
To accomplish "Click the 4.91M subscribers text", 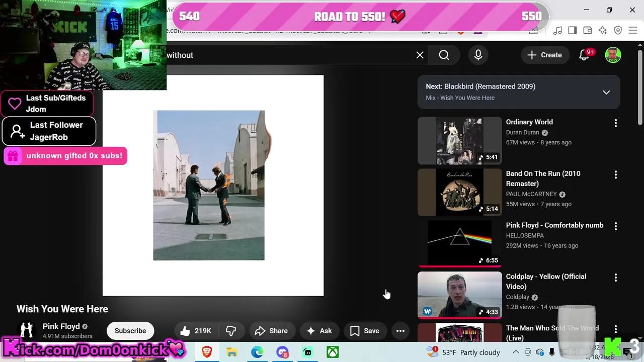I will tap(67, 336).
